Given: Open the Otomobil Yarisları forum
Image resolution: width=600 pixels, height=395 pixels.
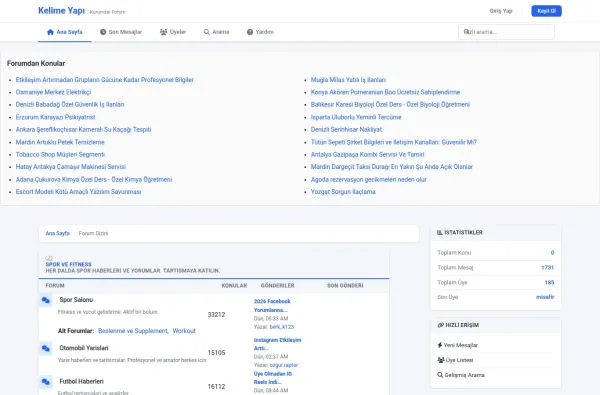Looking at the screenshot, I should click(x=84, y=348).
